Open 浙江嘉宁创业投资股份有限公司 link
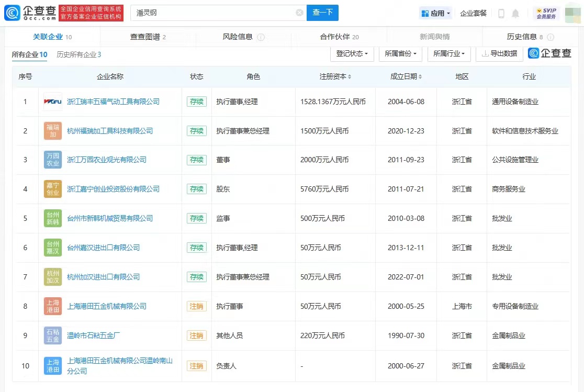Image resolution: width=584 pixels, height=392 pixels. click(113, 189)
